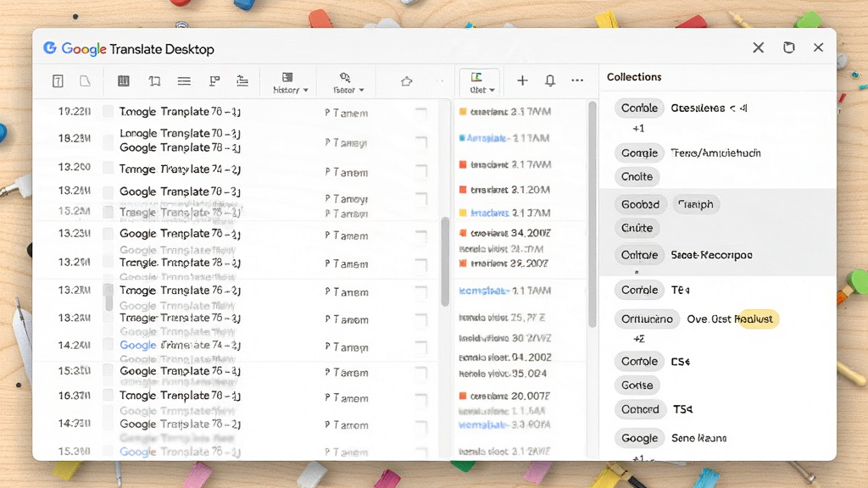This screenshot has height=488, width=868.
Task: Click the yellow highlighted tag in Collections
Action: click(757, 319)
